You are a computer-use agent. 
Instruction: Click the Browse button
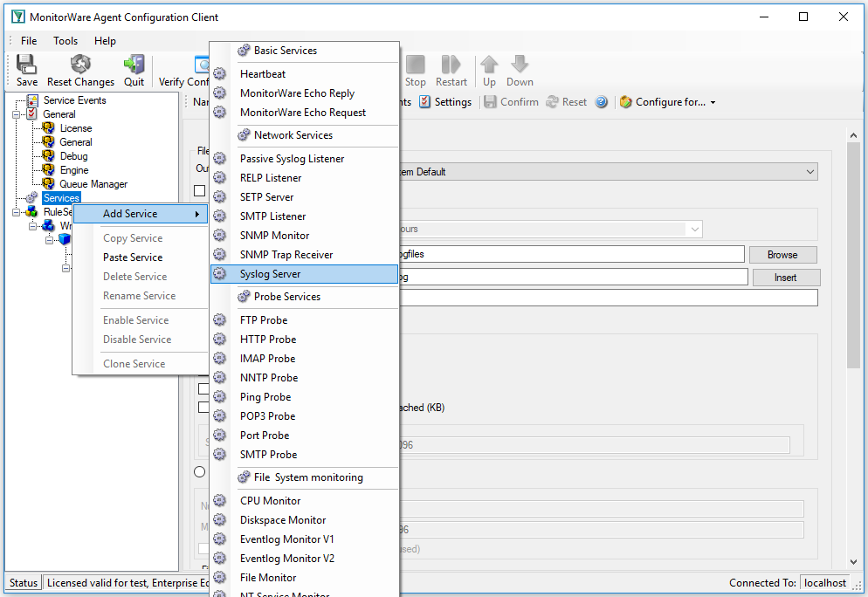click(x=782, y=255)
